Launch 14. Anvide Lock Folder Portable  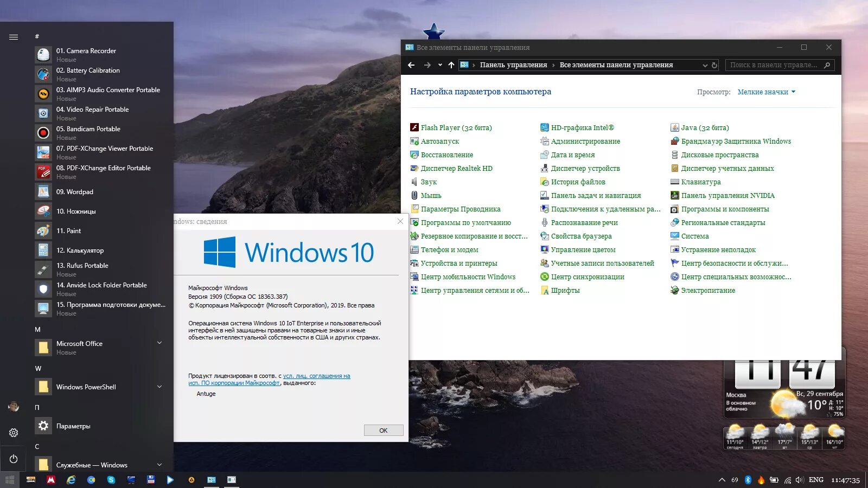pos(102,289)
